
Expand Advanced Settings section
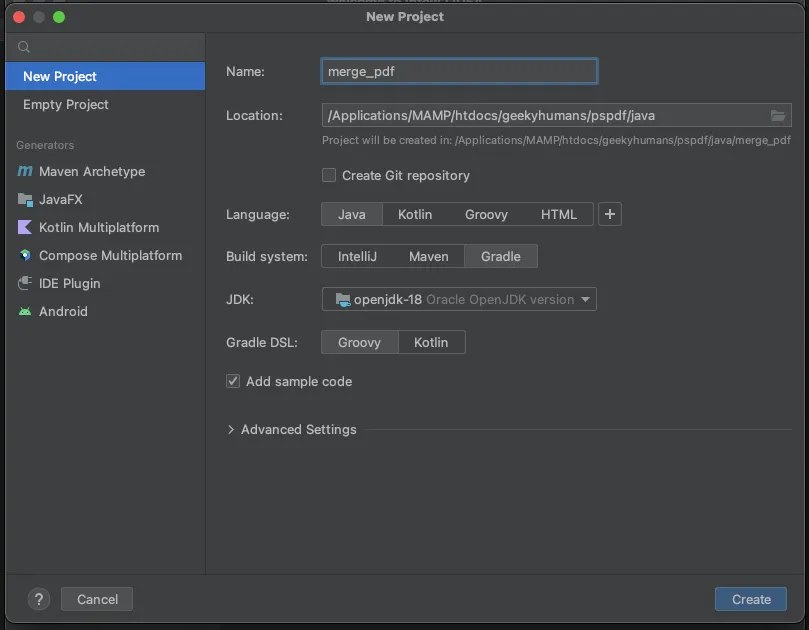[231, 430]
